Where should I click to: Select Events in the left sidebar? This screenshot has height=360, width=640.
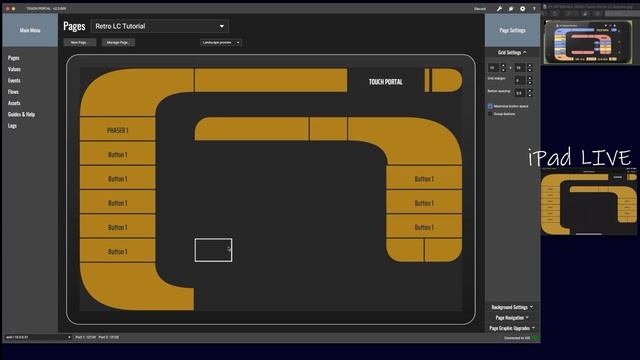(x=14, y=80)
